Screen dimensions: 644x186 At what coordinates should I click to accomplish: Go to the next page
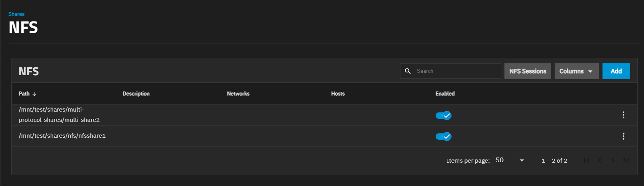click(x=613, y=160)
